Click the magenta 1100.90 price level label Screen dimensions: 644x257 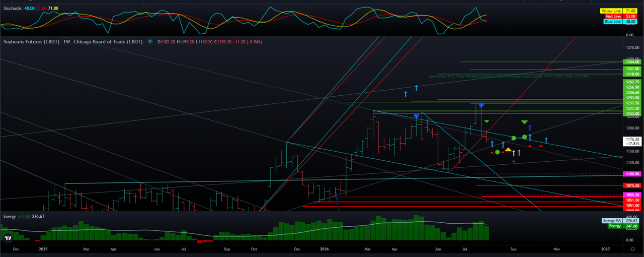[632, 174]
